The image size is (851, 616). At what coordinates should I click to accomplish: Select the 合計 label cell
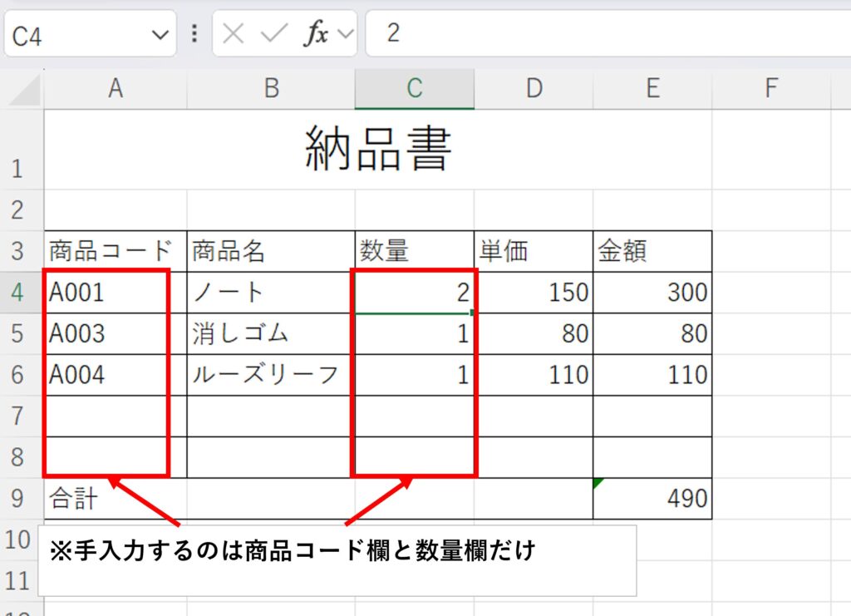click(318, 499)
